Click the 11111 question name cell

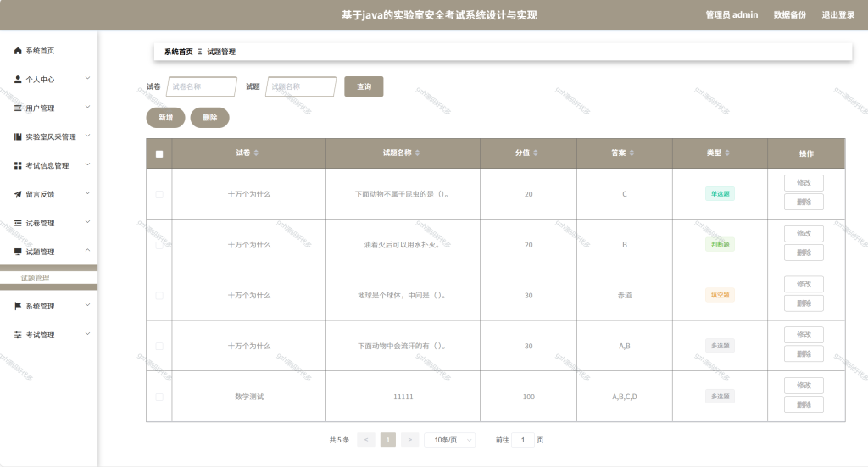pos(403,397)
